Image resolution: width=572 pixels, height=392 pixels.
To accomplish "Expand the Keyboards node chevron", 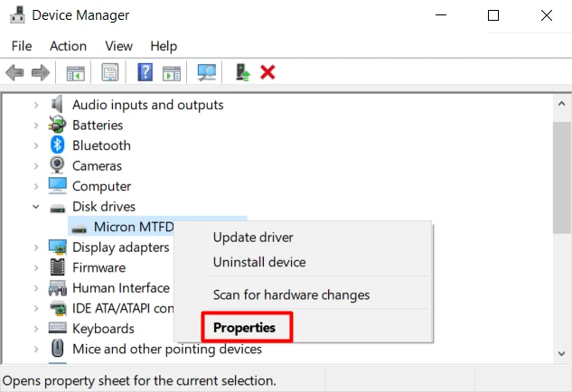I will coord(36,329).
